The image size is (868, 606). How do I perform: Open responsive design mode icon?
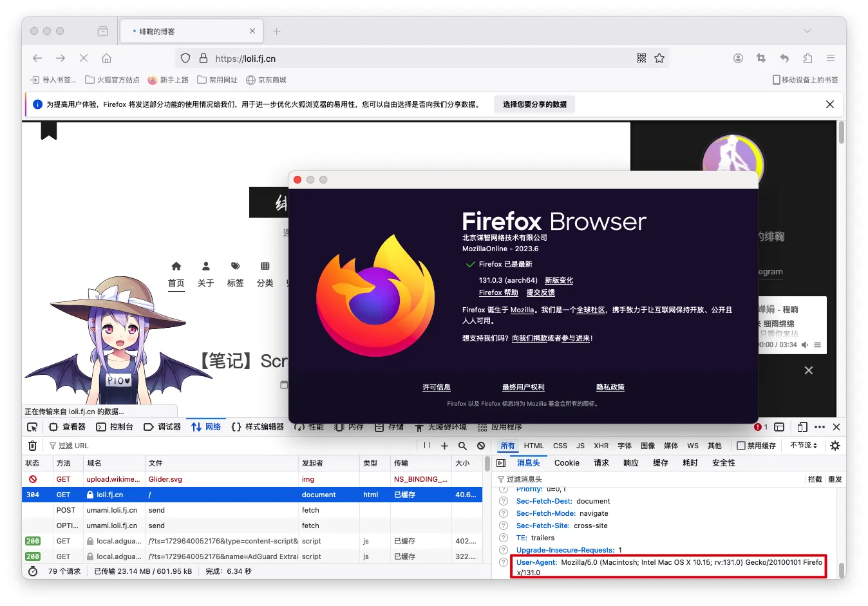(802, 427)
